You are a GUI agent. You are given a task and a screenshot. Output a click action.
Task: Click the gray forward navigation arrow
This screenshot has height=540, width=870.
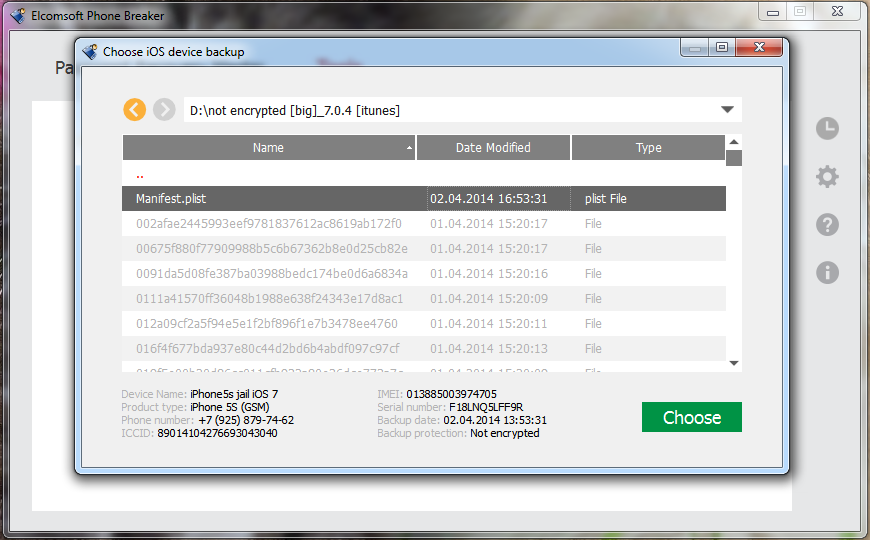point(165,110)
